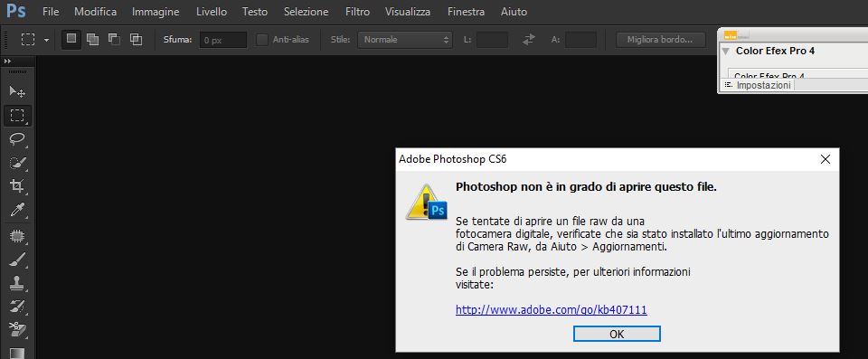The height and width of the screenshot is (359, 868).
Task: Select the Move tool
Action: click(17, 91)
